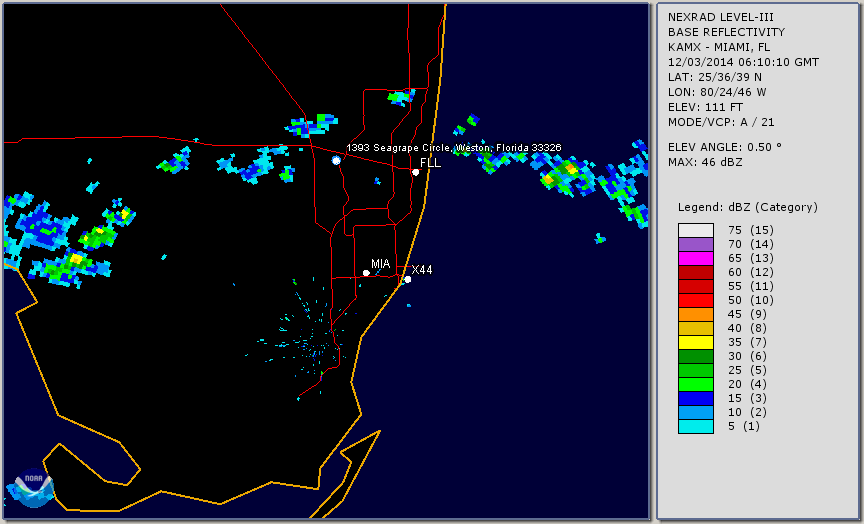
Task: Click the 15 dBZ blue legend swatch
Action: (x=696, y=398)
